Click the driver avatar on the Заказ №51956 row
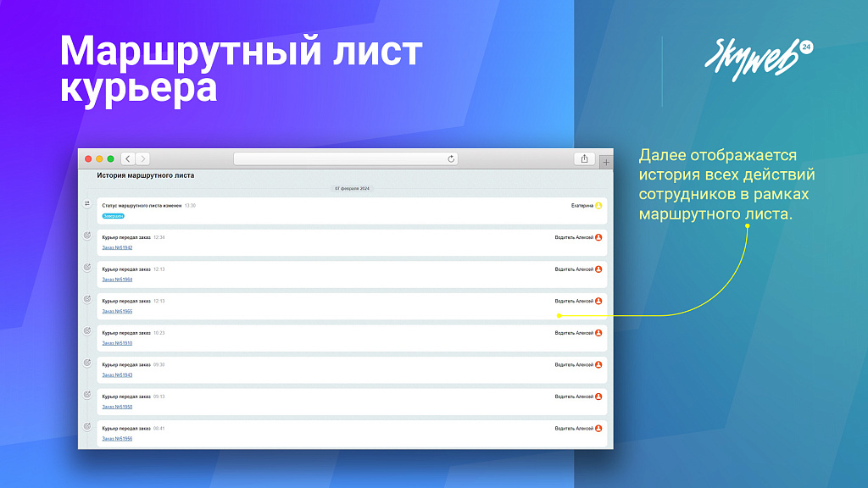This screenshot has height=488, width=868. [x=599, y=429]
